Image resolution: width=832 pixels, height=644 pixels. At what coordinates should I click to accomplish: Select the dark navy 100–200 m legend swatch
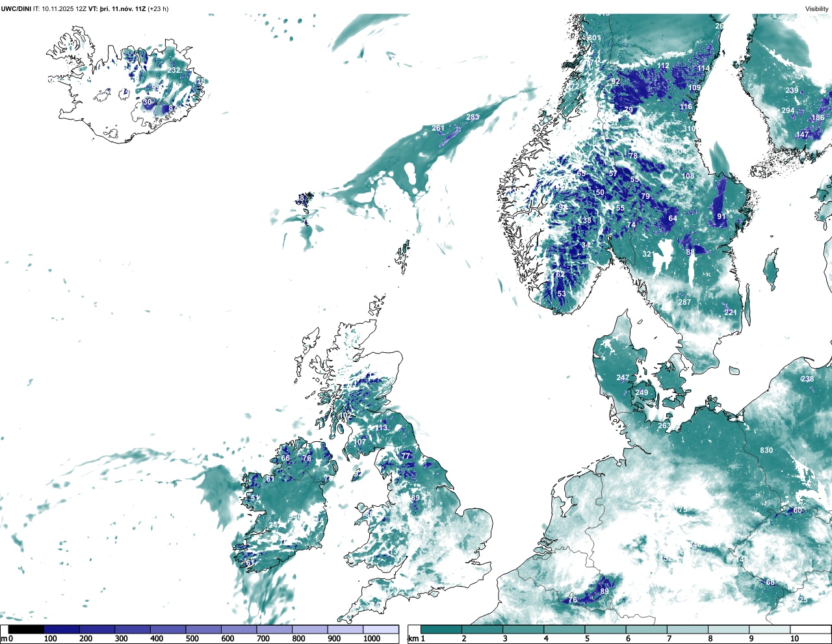tap(62, 630)
